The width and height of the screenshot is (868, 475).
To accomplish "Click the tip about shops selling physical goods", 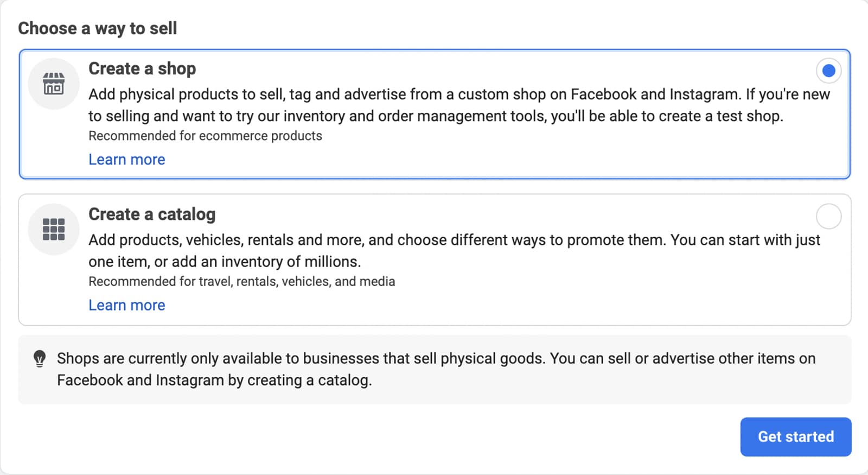I will pyautogui.click(x=436, y=369).
